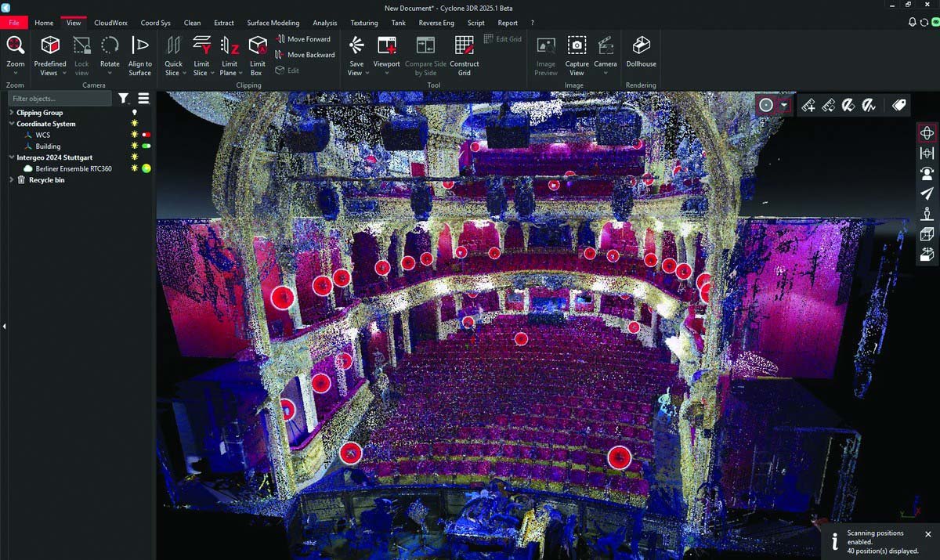Open the scan position display dropdown arrow
The height and width of the screenshot is (560, 940).
pos(783,105)
